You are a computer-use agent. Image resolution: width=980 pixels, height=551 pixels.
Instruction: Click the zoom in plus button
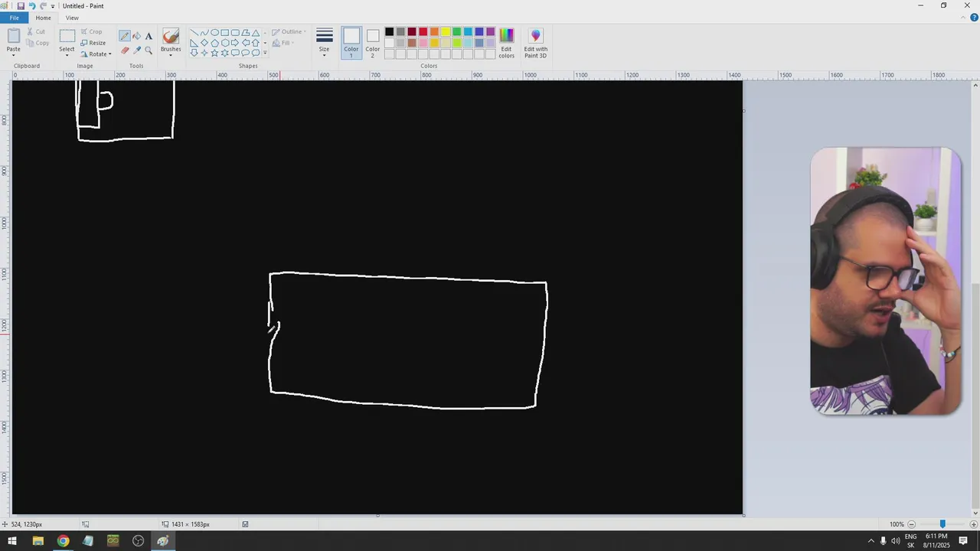[973, 524]
